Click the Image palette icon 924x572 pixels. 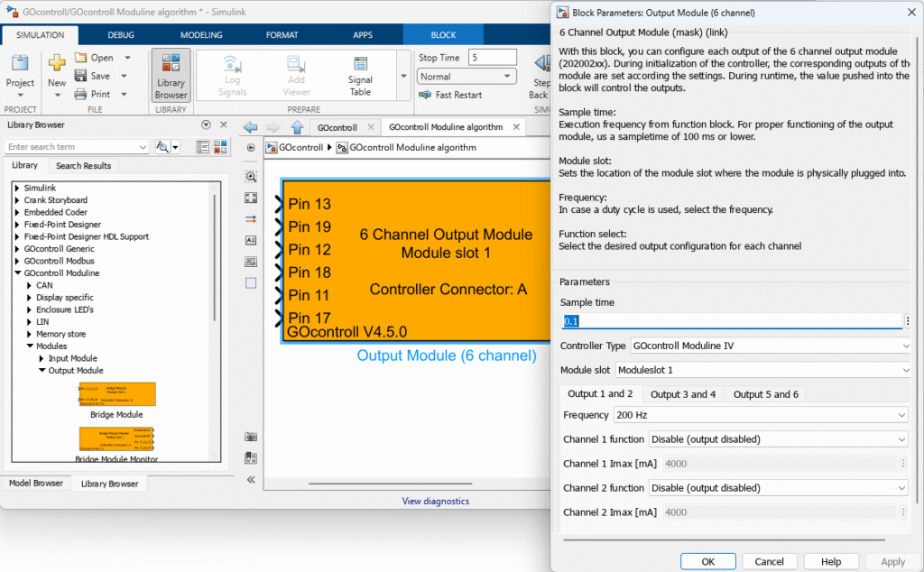tap(251, 262)
